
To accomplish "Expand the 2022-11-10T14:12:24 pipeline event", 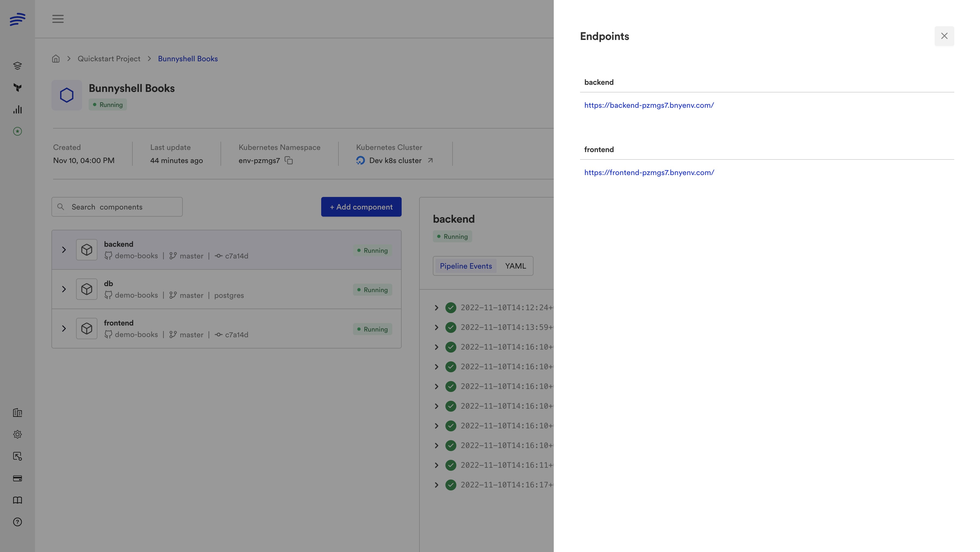I will [436, 308].
